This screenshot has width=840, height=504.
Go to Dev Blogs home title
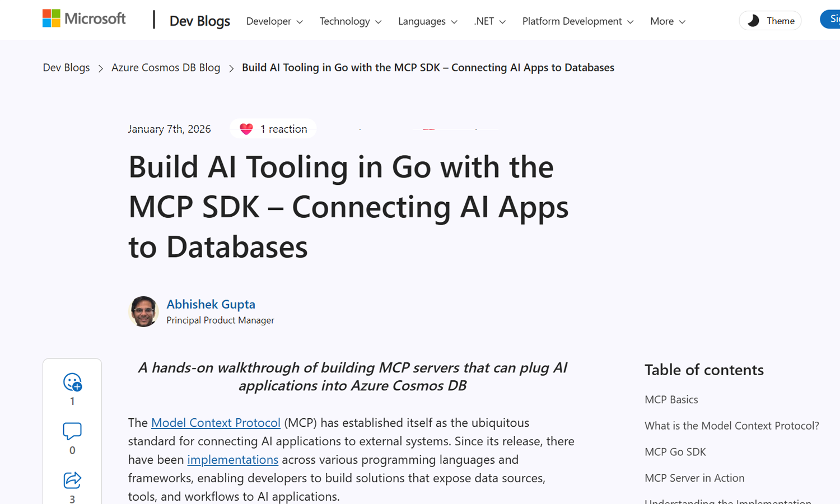199,21
